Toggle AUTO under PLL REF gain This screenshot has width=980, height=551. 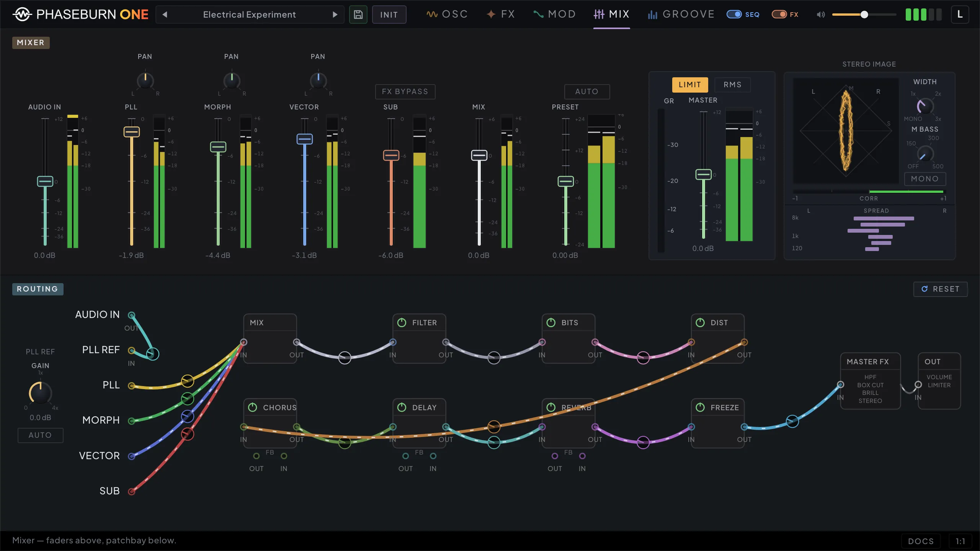pyautogui.click(x=40, y=435)
